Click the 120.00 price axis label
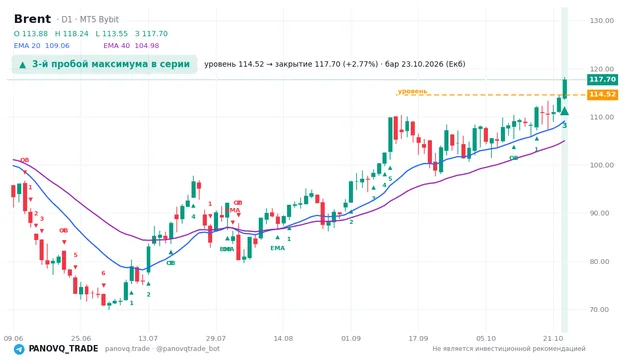Viewport: 640px width, 360px height. [602, 69]
